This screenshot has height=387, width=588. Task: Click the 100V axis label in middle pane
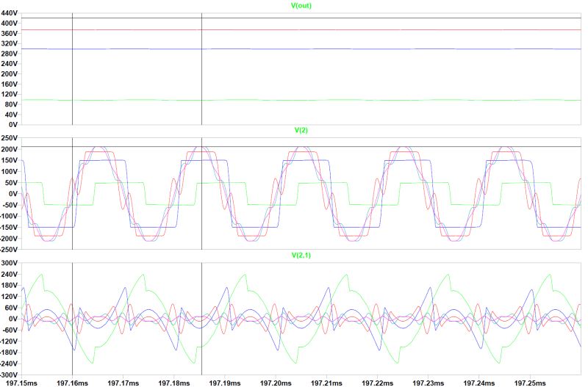coord(10,171)
